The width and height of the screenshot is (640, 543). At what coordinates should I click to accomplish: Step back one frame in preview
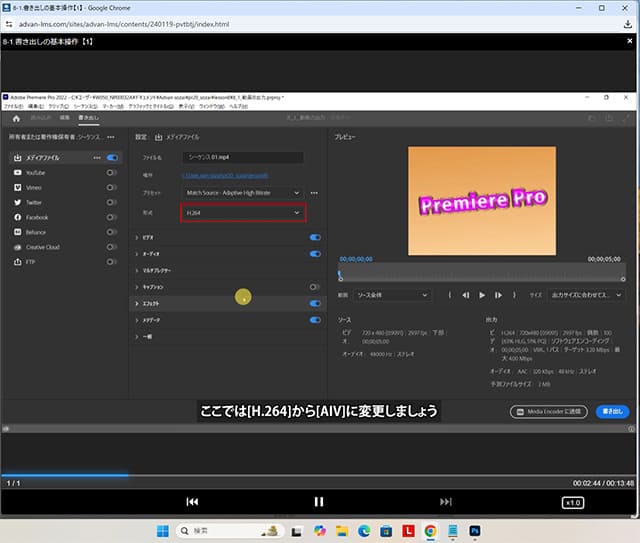(466, 295)
